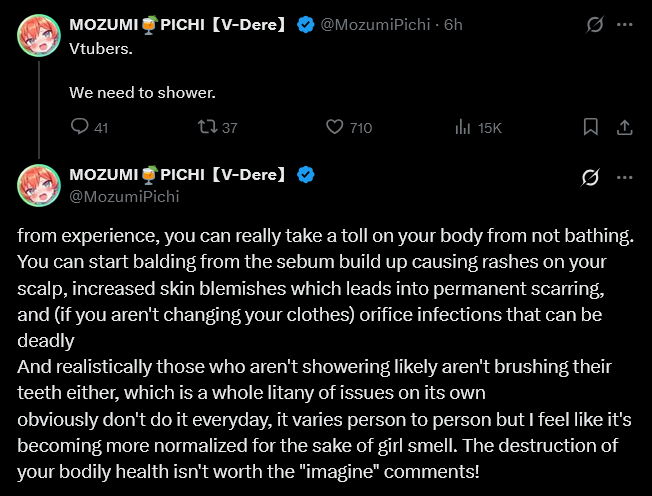Click the "We need to shower." tweet text
The height and width of the screenshot is (496, 652).
pyautogui.click(x=143, y=93)
